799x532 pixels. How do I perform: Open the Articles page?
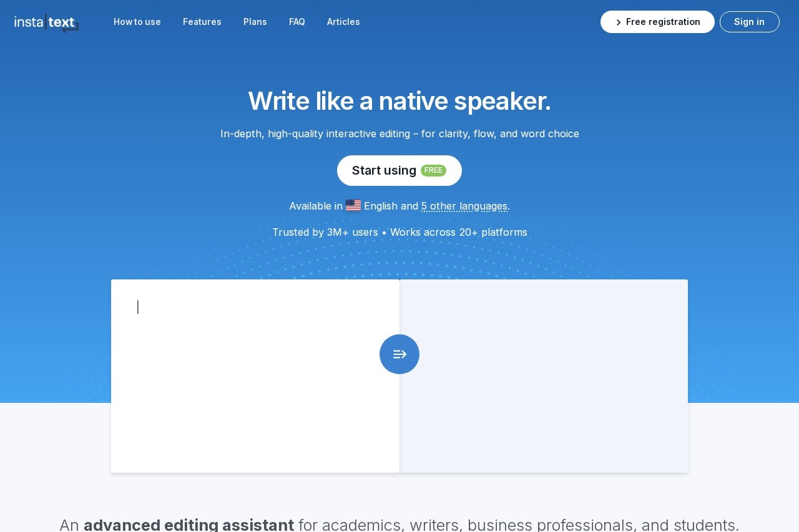(343, 22)
